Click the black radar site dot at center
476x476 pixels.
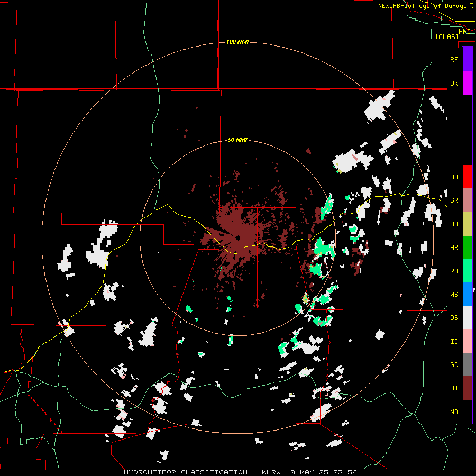238,237
